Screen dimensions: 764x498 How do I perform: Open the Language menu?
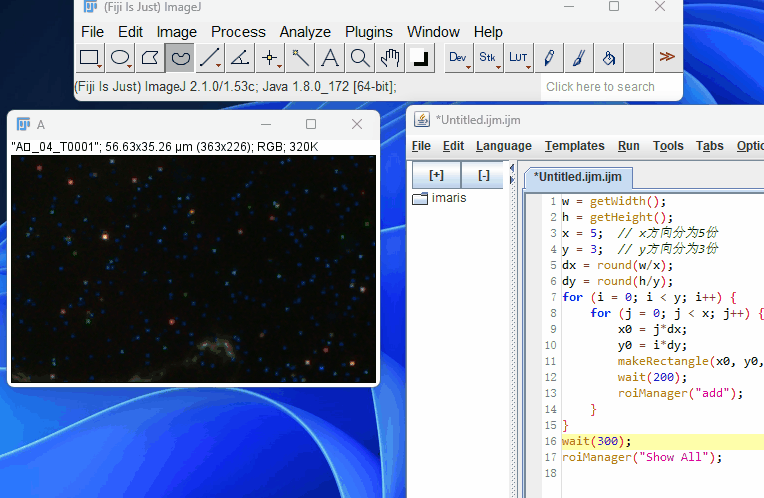point(504,146)
